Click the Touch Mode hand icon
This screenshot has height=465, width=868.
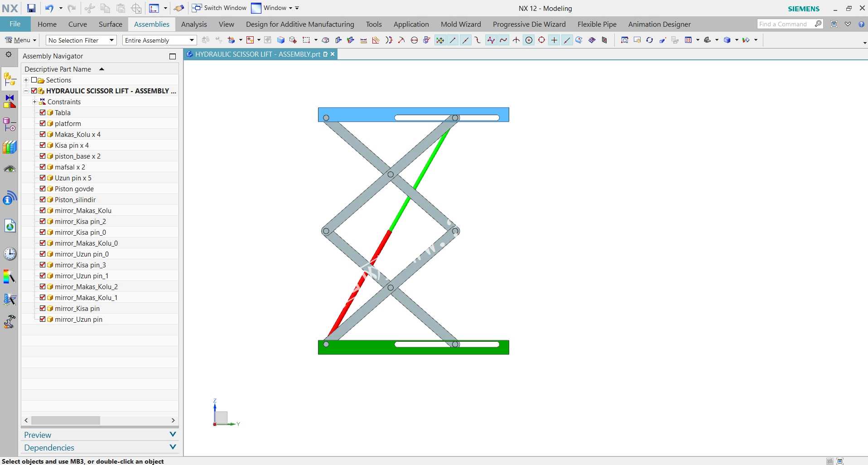179,8
